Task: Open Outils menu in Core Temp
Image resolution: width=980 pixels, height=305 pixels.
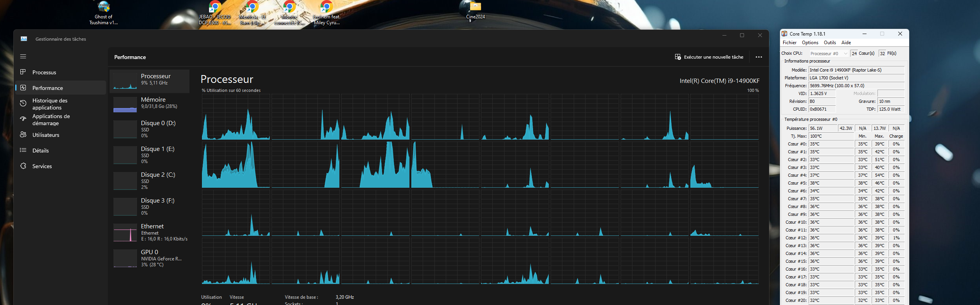Action: (830, 43)
